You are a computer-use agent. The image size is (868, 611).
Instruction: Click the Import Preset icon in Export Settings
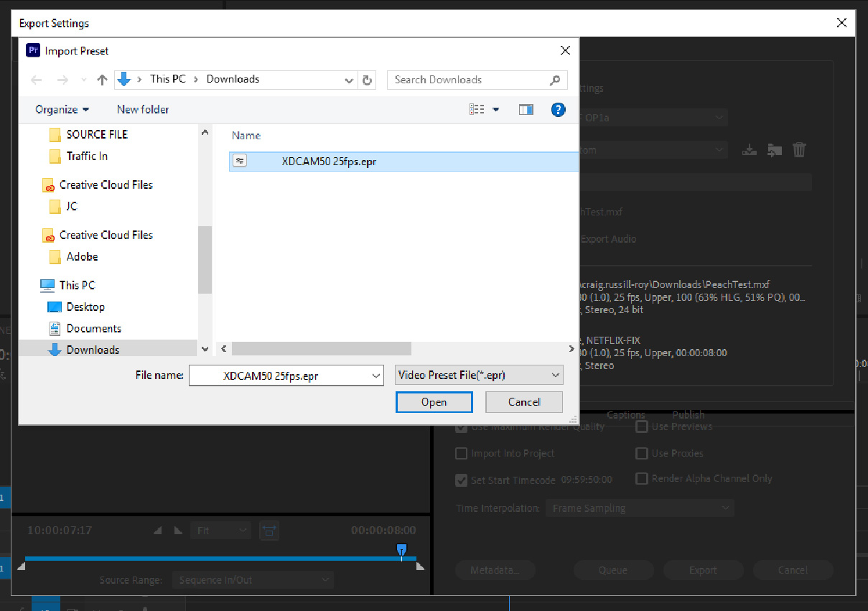pyautogui.click(x=750, y=149)
